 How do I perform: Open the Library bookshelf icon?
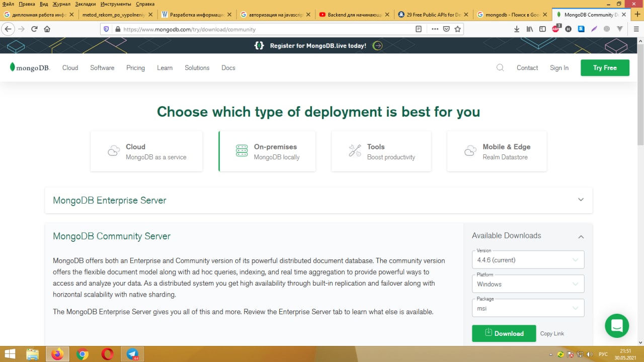point(530,29)
